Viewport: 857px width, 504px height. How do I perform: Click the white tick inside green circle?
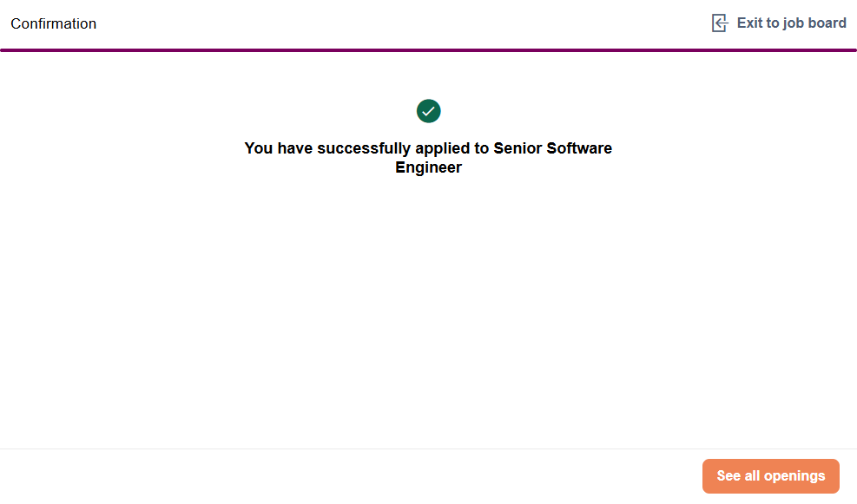428,111
